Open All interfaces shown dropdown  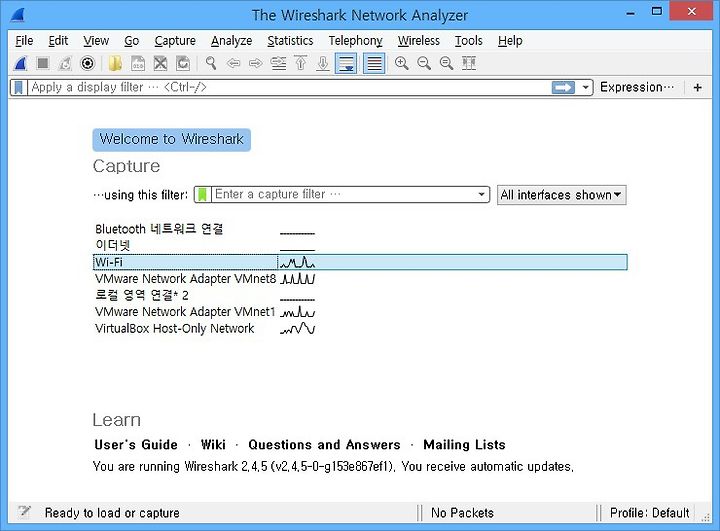pyautogui.click(x=561, y=195)
